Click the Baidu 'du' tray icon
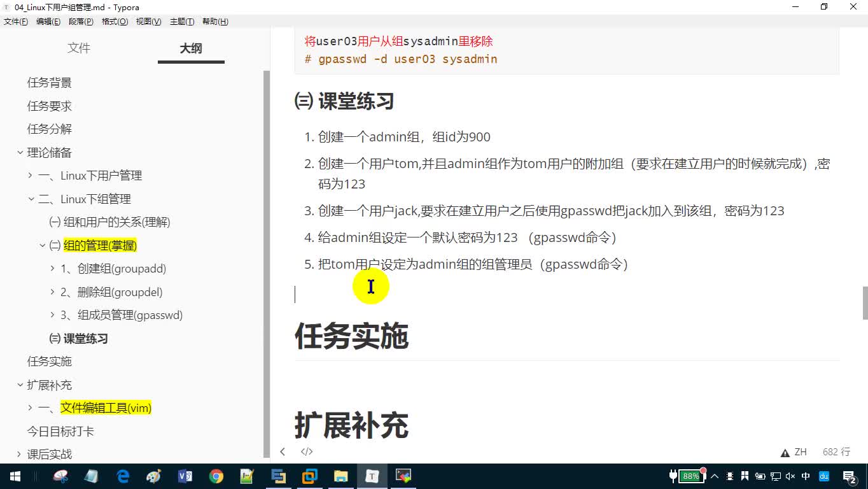 pyautogui.click(x=823, y=476)
